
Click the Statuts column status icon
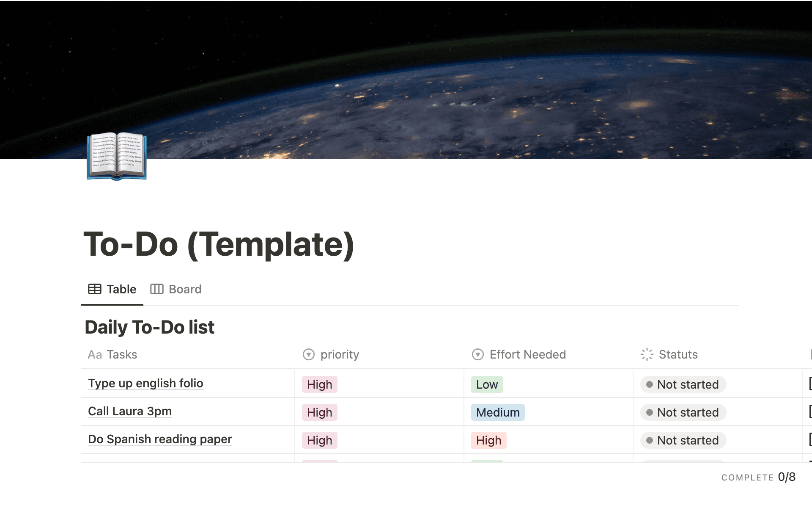pyautogui.click(x=647, y=354)
